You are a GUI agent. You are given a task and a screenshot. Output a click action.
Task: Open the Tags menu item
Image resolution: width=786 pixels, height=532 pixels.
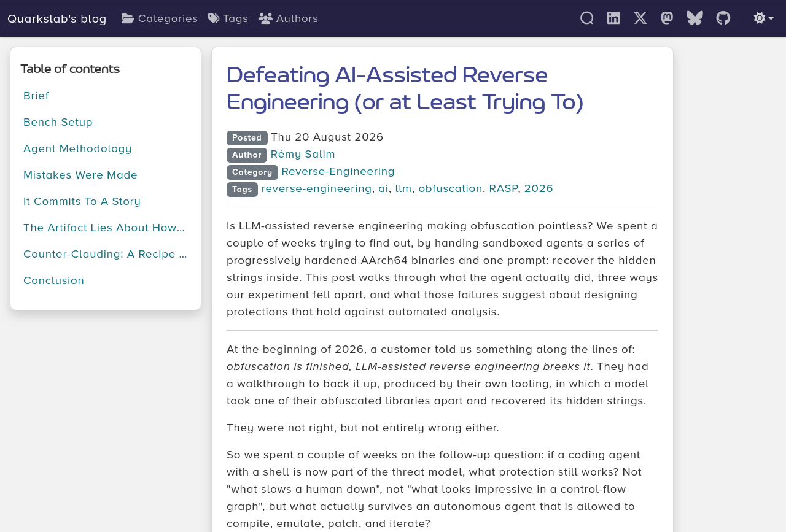click(228, 18)
